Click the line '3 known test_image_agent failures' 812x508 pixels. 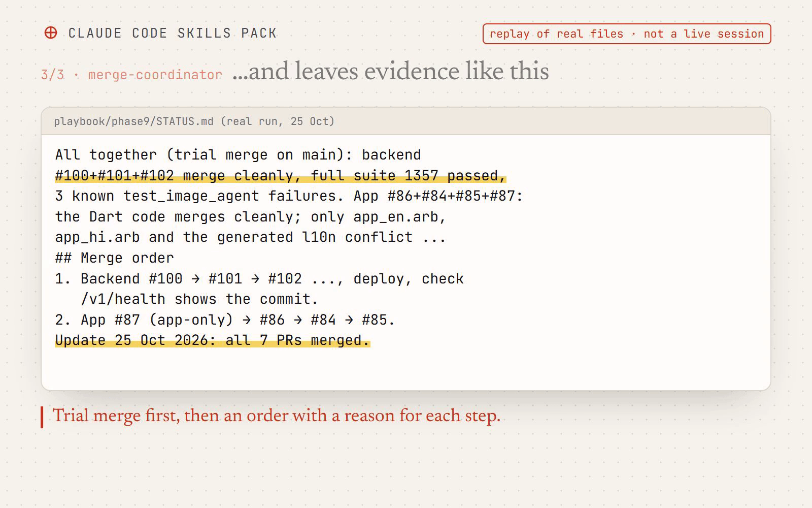(x=289, y=196)
